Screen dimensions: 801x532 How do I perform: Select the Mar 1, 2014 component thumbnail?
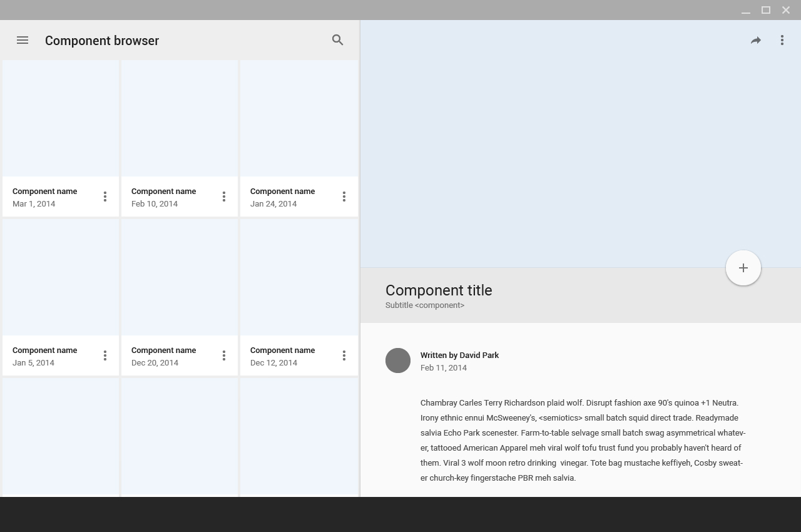pos(61,118)
